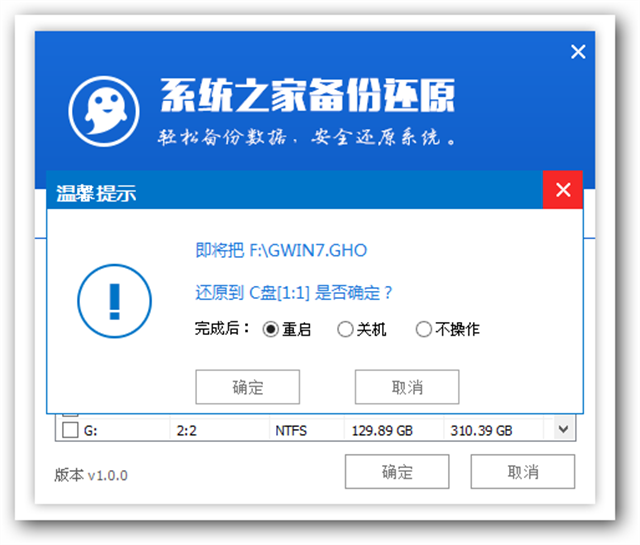Choose 关机 after completion
Screen dimensions: 640x545
[345, 329]
